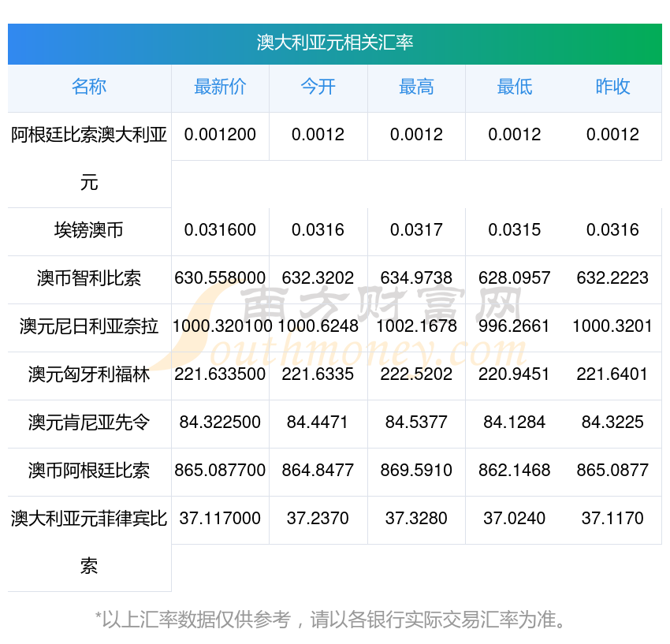This screenshot has height=644, width=670.
Task: Click the 220.9451 lowest value
Action: (x=514, y=374)
